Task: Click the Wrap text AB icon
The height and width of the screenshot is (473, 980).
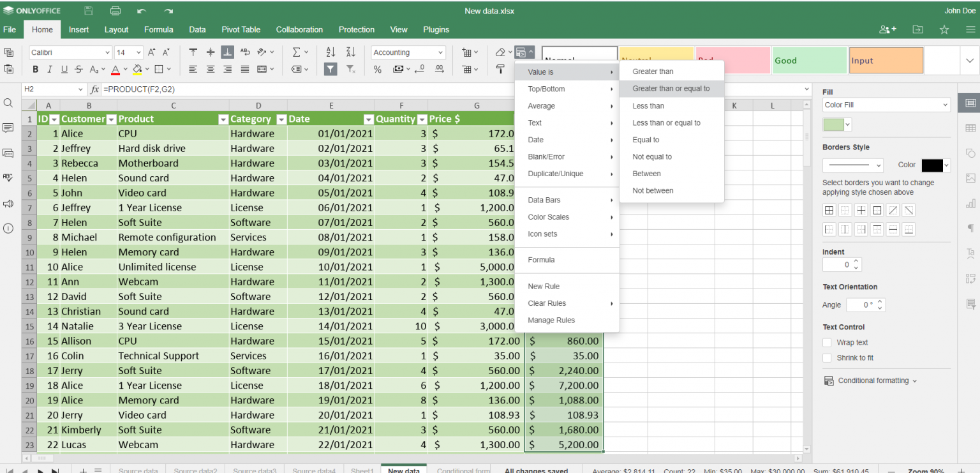Action: point(244,52)
